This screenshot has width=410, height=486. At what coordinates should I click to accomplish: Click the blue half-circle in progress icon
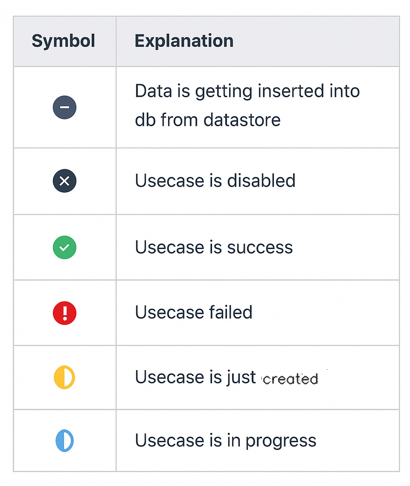click(x=65, y=441)
